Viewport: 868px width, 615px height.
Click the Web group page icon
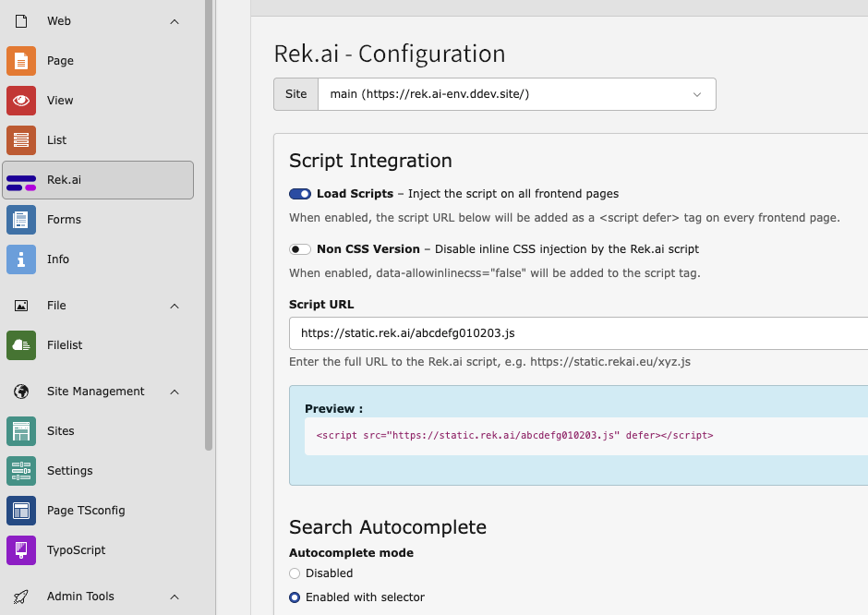[21, 21]
